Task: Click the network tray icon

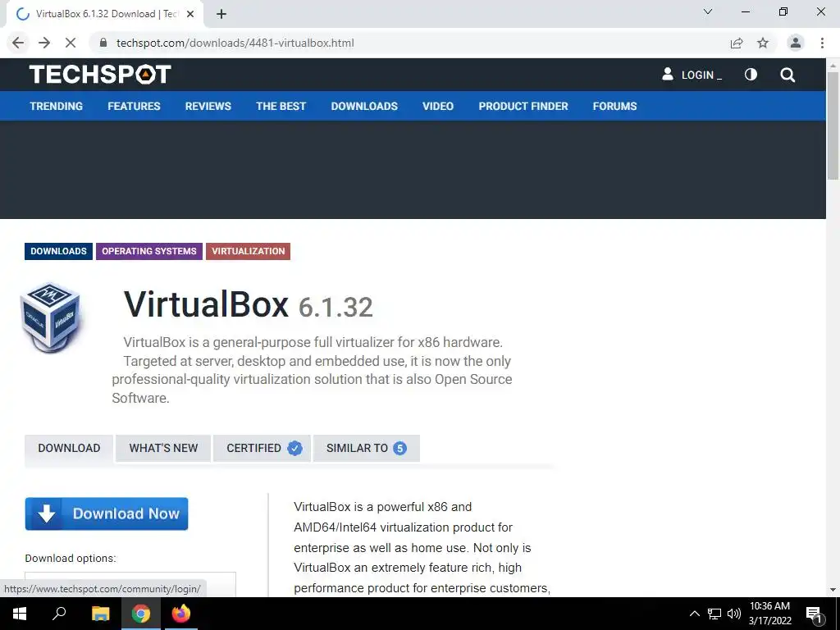Action: click(714, 614)
